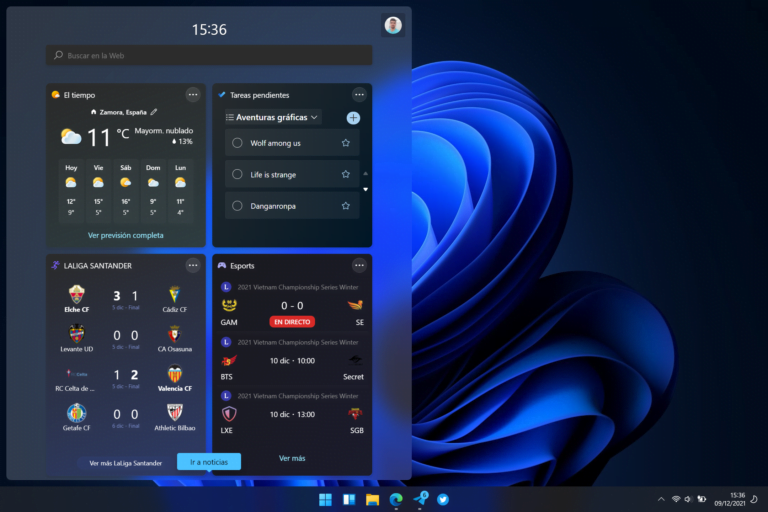This screenshot has height=512, width=768.
Task: Open EN DIRECTO live match badge
Action: (292, 322)
